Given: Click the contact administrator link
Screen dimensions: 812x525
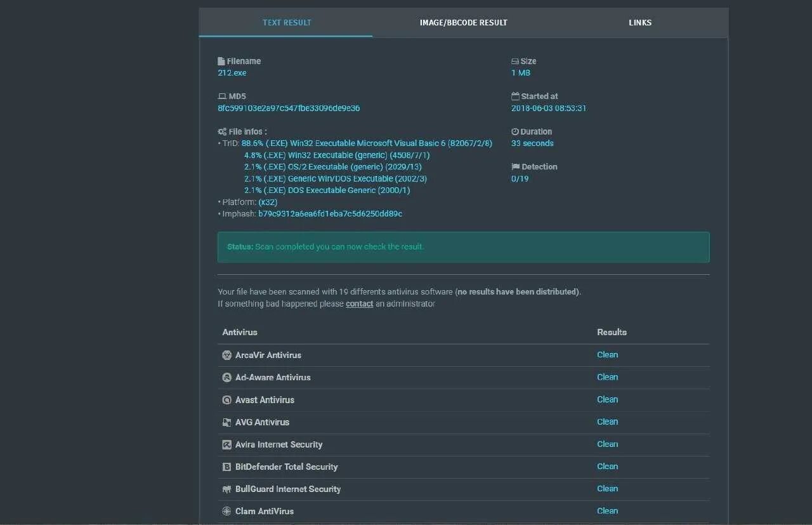Looking at the screenshot, I should pos(359,304).
